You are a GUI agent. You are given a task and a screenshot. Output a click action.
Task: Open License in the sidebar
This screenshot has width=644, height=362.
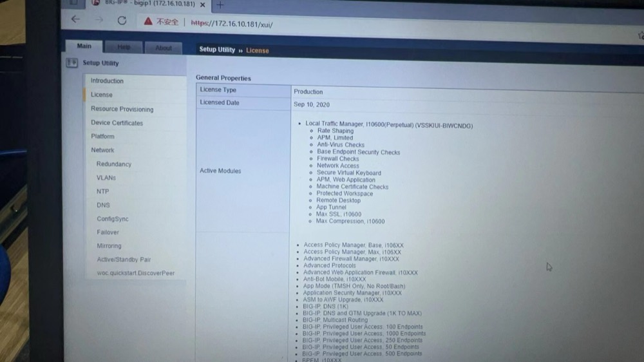coord(102,95)
